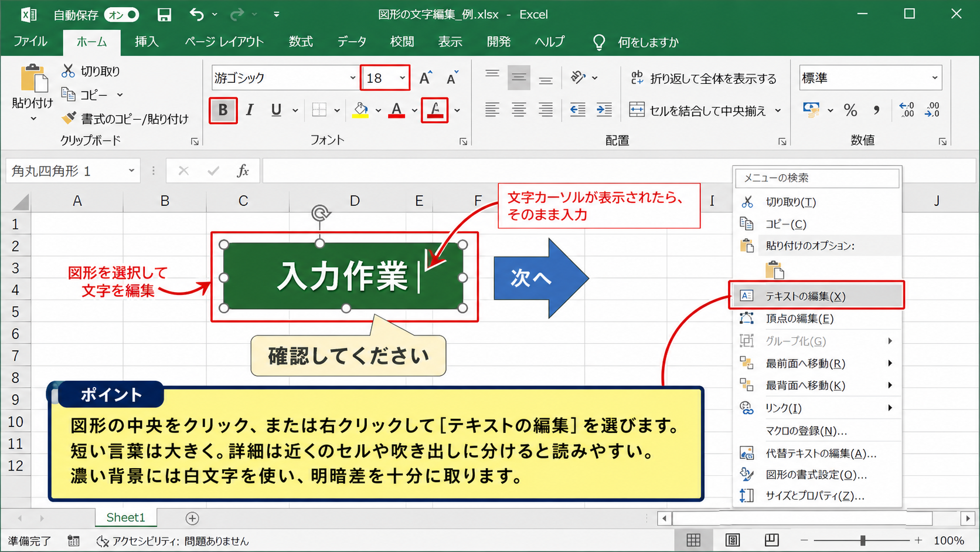The image size is (980, 552).
Task: Switch to Page Layout view in status bar
Action: (733, 540)
